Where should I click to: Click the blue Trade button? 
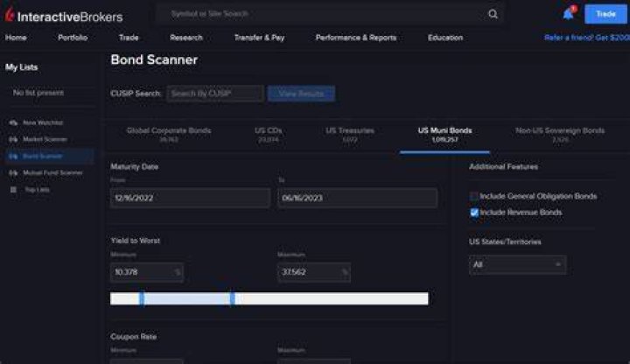pos(605,14)
